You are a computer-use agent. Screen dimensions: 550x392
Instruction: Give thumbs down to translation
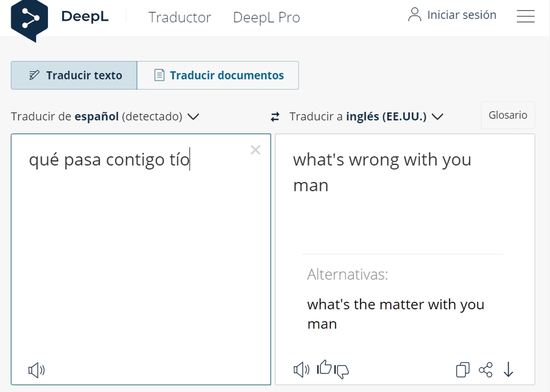(x=342, y=371)
